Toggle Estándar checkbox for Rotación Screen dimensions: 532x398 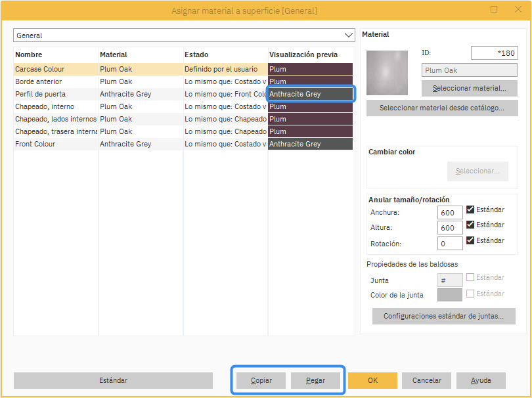tap(470, 240)
